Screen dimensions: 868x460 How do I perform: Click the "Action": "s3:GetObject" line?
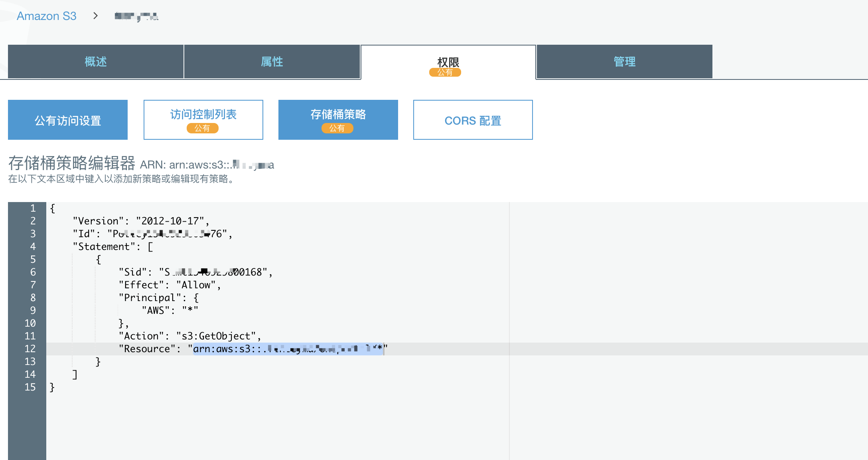click(x=189, y=336)
